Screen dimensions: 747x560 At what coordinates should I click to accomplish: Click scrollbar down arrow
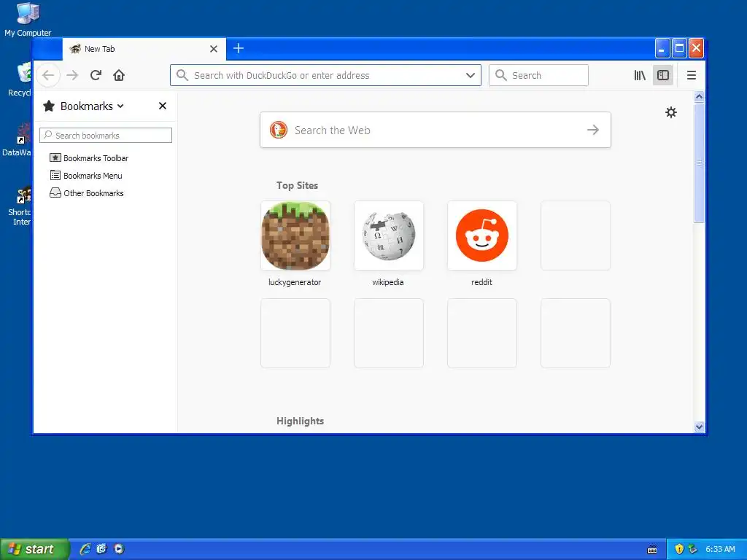pyautogui.click(x=699, y=427)
